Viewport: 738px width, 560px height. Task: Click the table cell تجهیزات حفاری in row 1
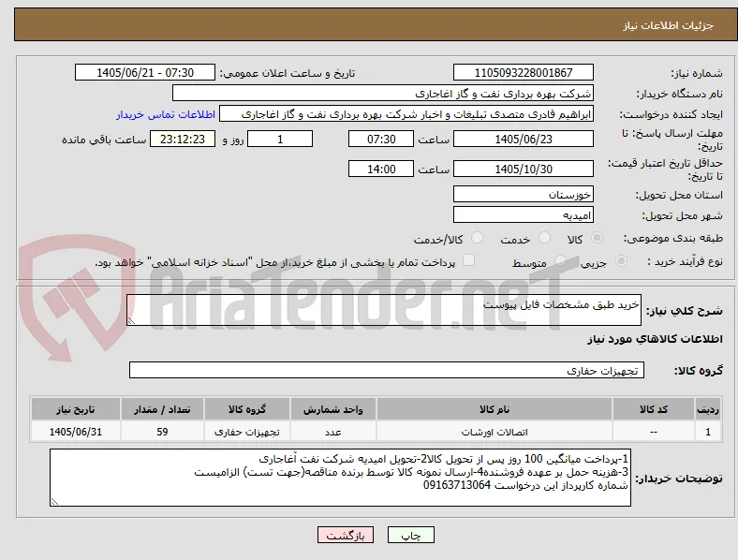(x=247, y=432)
